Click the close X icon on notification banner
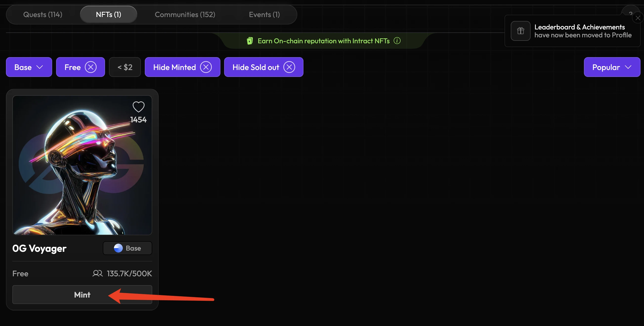Screen dimensions: 644x326 (637, 18)
